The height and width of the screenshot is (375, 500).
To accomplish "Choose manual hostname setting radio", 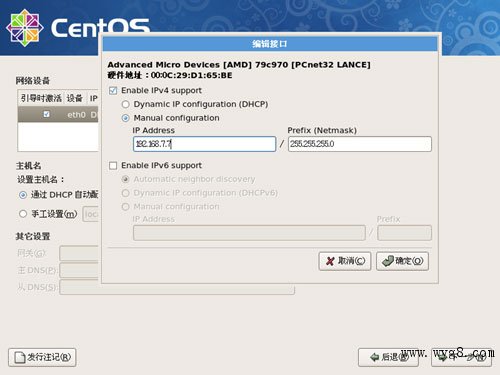I will pyautogui.click(x=23, y=214).
